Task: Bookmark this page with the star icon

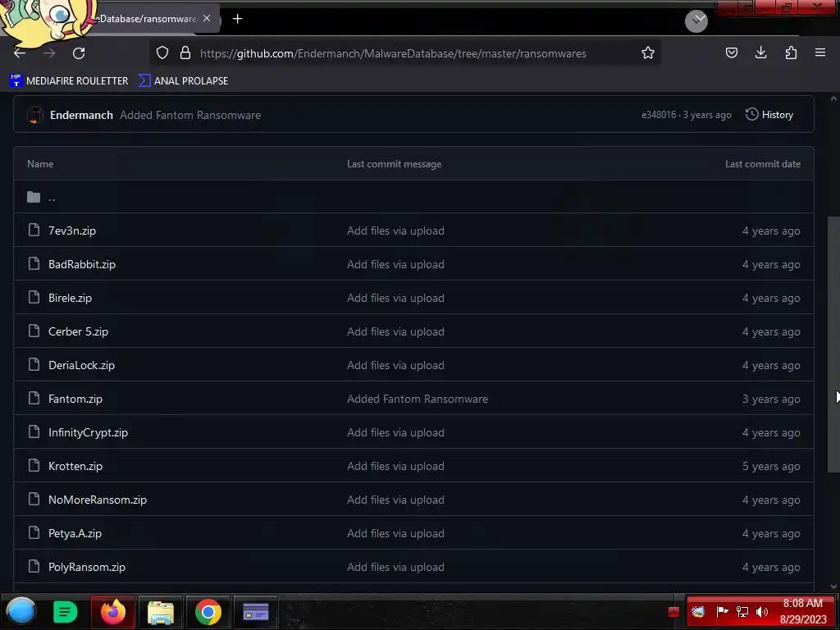Action: tap(648, 52)
